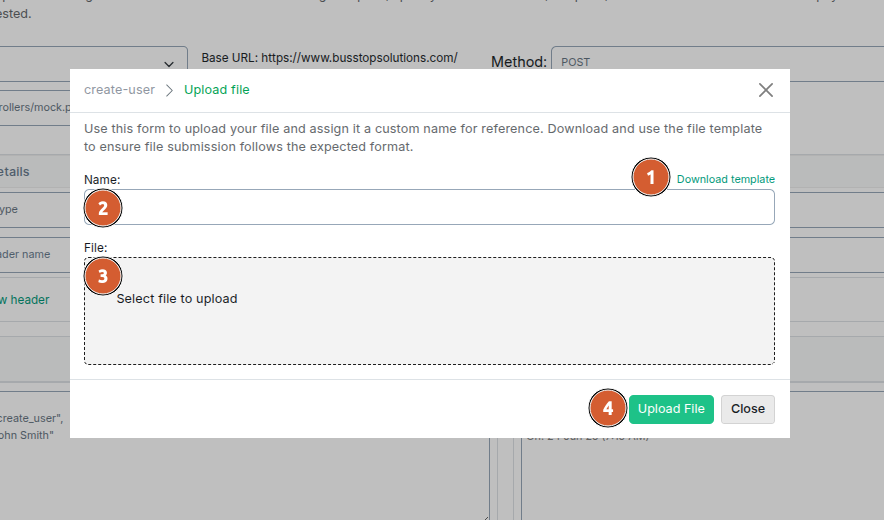Click the orange number 2 marker badge
Image resolution: width=884 pixels, height=520 pixels.
103,208
